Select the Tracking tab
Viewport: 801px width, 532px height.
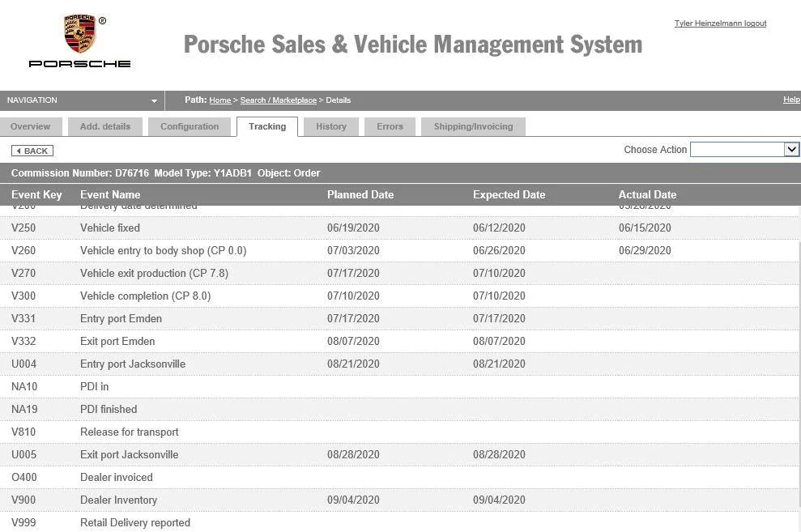[x=267, y=126]
